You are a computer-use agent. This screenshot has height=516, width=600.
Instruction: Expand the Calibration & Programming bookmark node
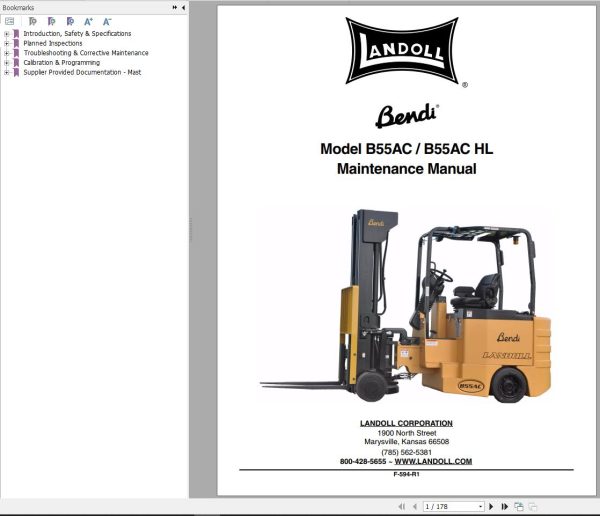[7, 62]
